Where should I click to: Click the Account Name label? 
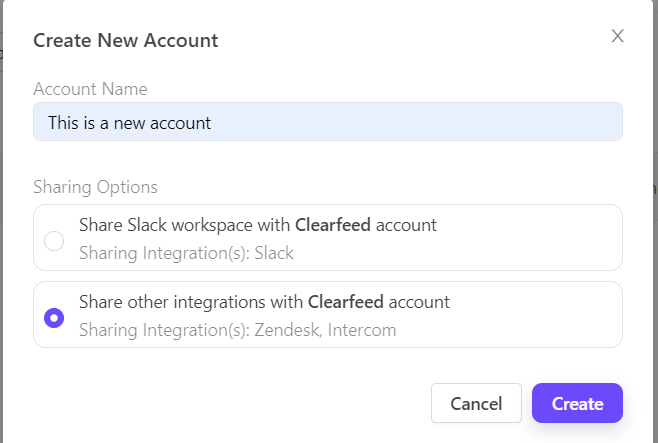90,89
